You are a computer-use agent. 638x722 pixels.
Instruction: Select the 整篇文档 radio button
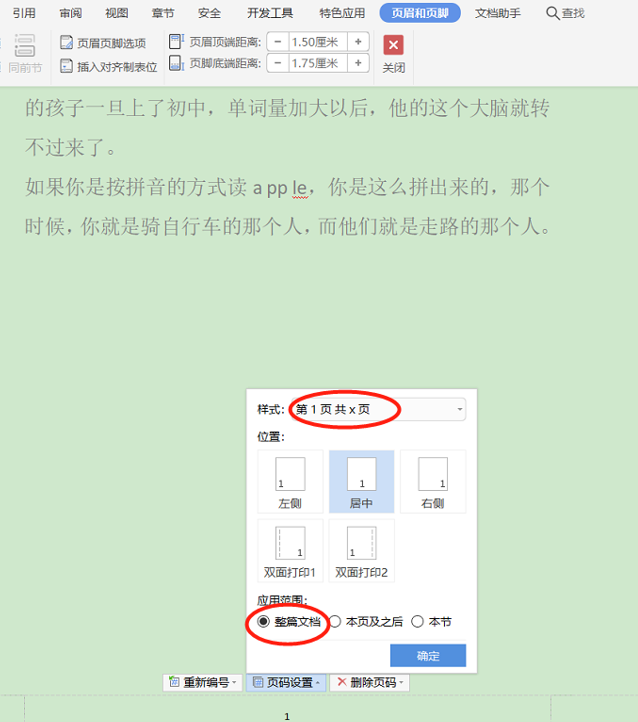tap(263, 622)
